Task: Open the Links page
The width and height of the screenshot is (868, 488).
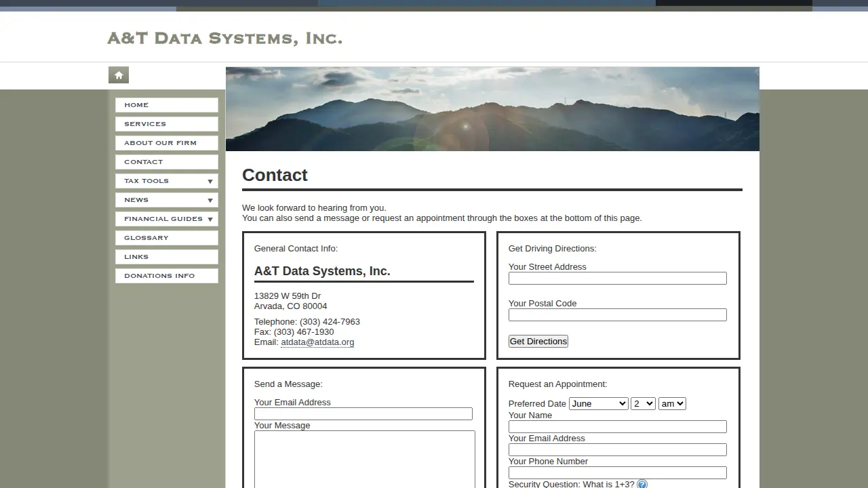Action: [167, 257]
